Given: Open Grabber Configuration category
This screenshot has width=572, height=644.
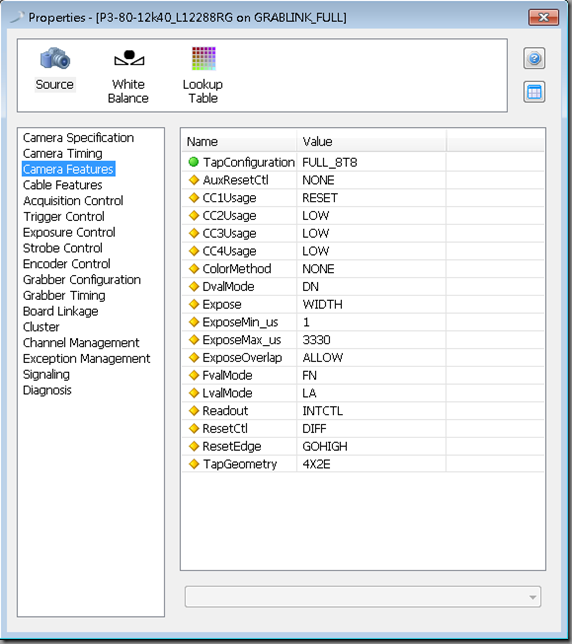Looking at the screenshot, I should pos(82,280).
